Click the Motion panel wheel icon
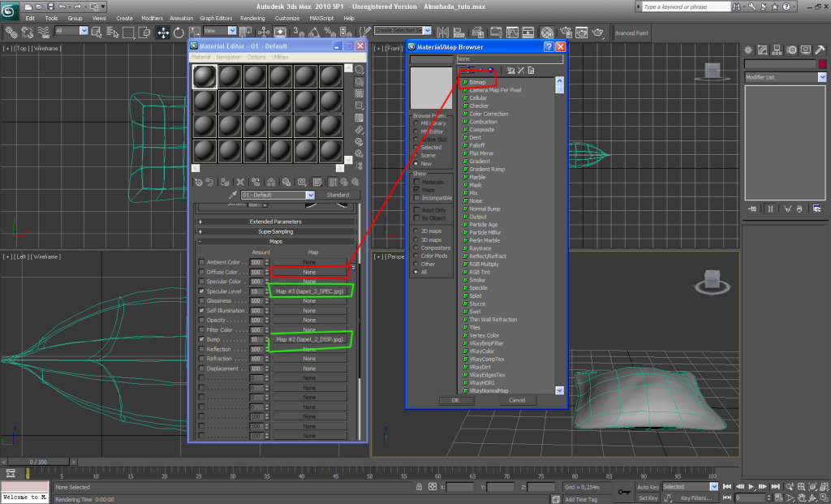Viewport: 831px width, 504px height. [791, 50]
